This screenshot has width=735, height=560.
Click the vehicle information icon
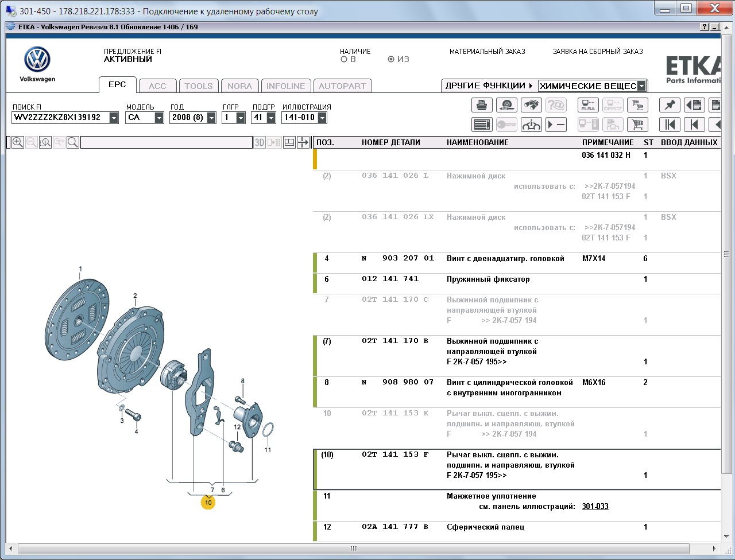(x=531, y=125)
